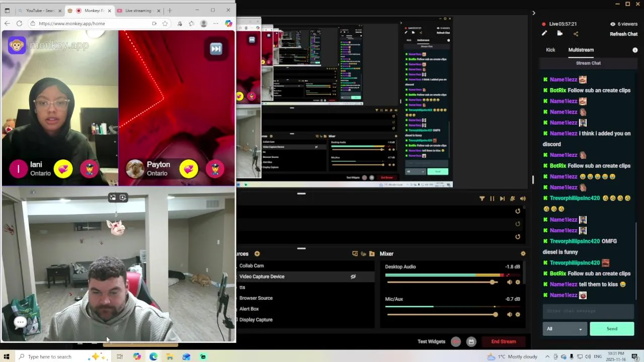The height and width of the screenshot is (362, 644).
Task: Open the Edge Copilot icon
Action: pos(228,24)
